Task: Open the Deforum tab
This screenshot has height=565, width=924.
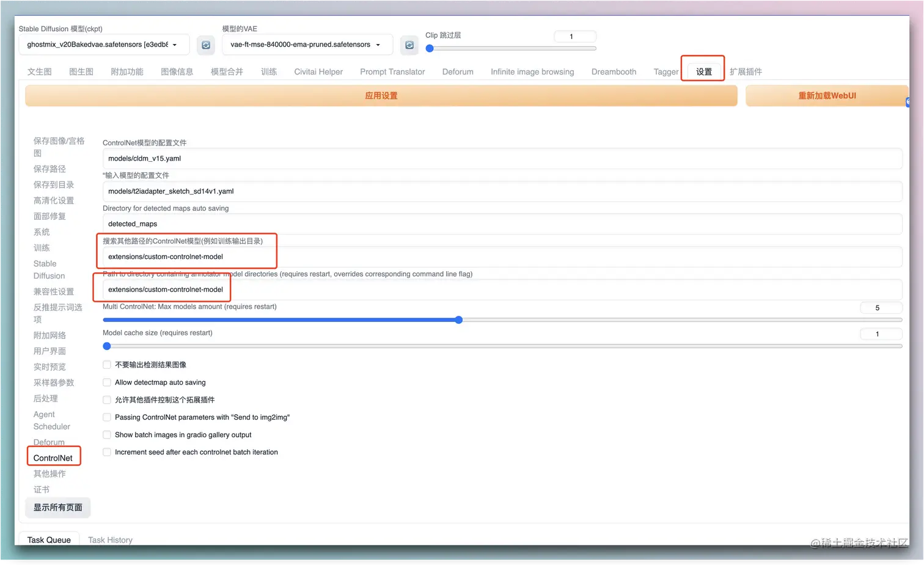Action: (458, 72)
